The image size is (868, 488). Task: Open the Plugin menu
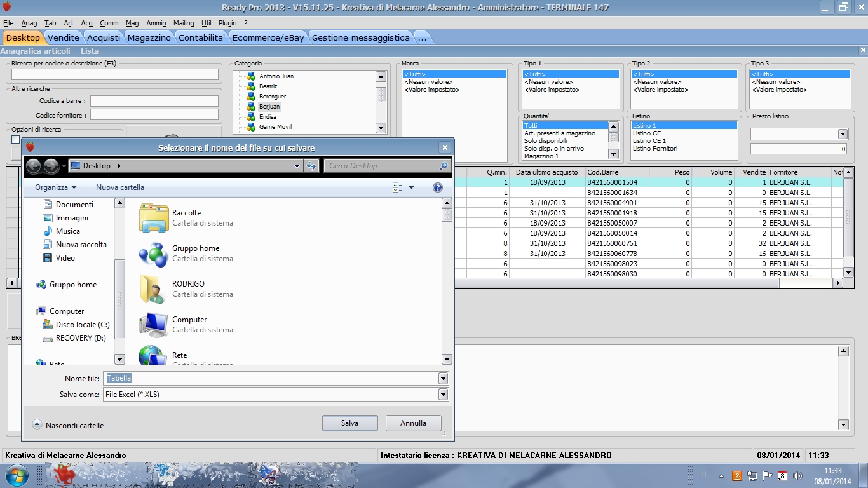[227, 23]
